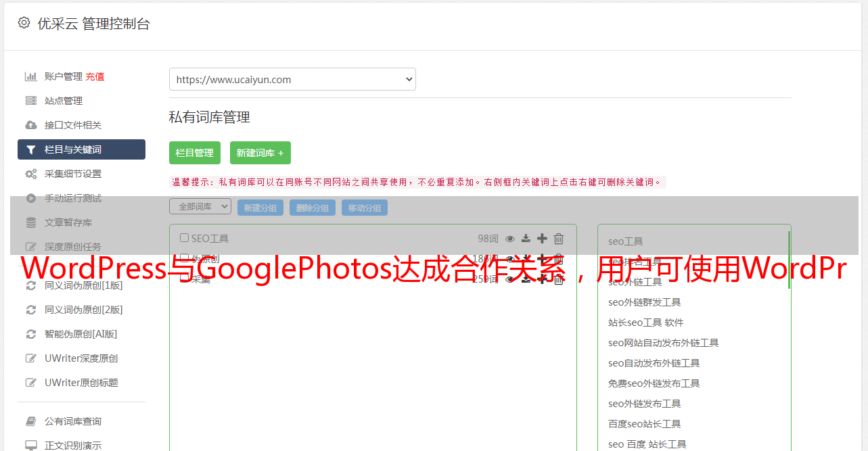Click the 98词 count in SEO工具 row
Viewport: 868px width, 451px height.
coord(488,239)
